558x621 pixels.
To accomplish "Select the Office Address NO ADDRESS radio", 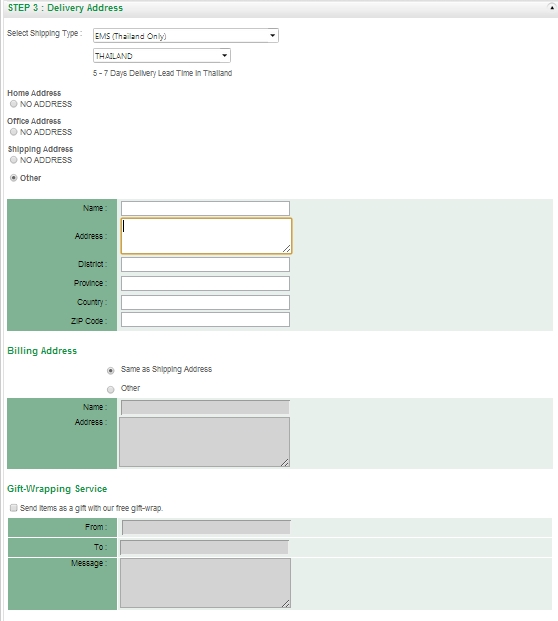I will coord(14,132).
